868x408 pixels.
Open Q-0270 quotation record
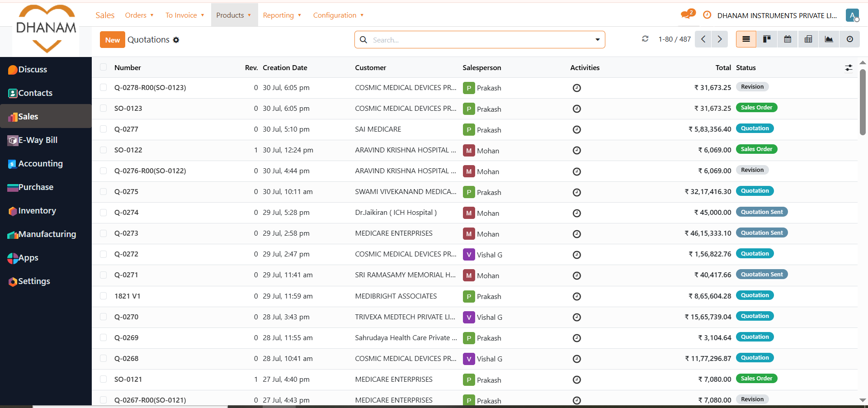(127, 317)
